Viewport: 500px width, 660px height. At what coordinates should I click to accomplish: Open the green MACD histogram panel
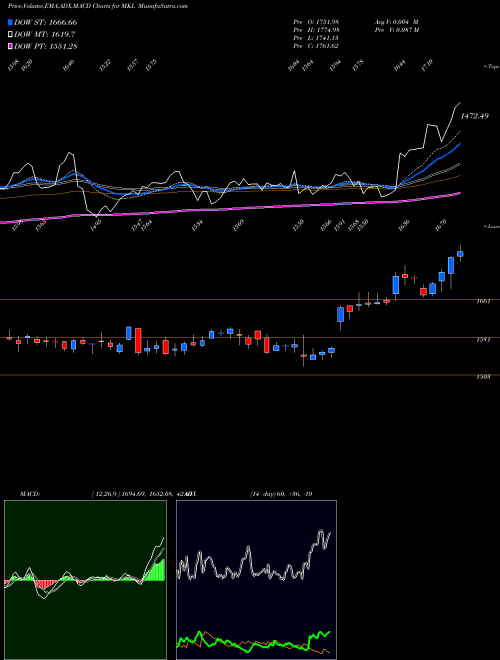(85, 580)
